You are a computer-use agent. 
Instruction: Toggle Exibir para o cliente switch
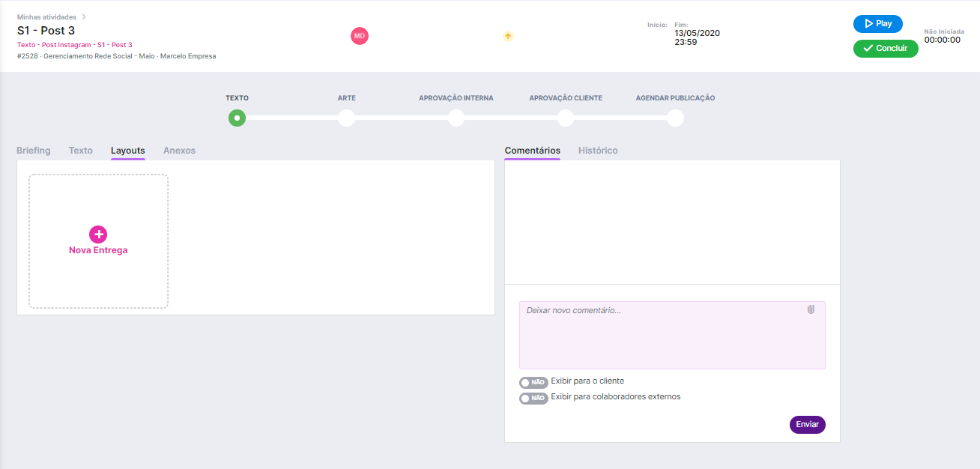[533, 382]
